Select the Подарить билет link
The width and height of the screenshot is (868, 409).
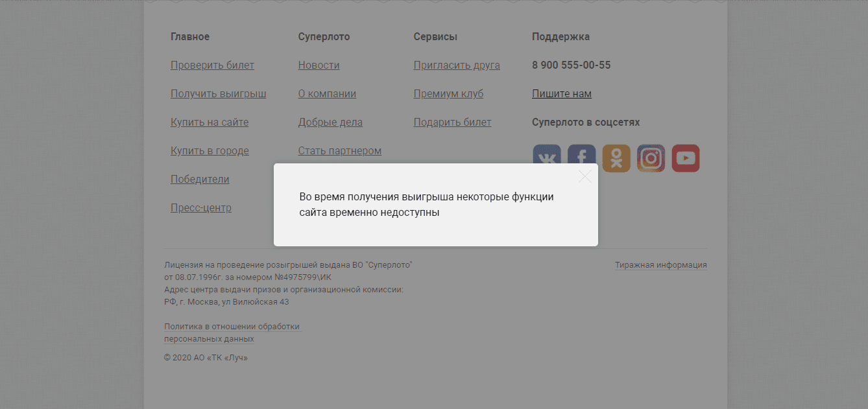click(x=452, y=123)
